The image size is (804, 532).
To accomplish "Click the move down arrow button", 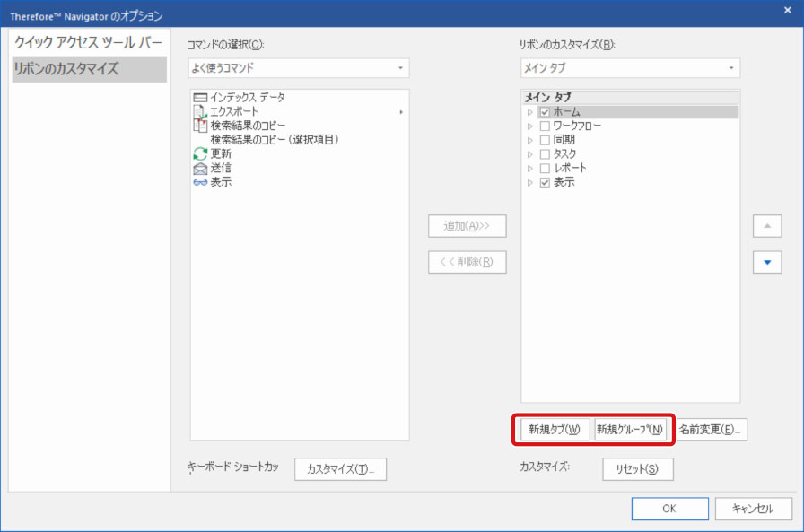I will click(x=766, y=262).
